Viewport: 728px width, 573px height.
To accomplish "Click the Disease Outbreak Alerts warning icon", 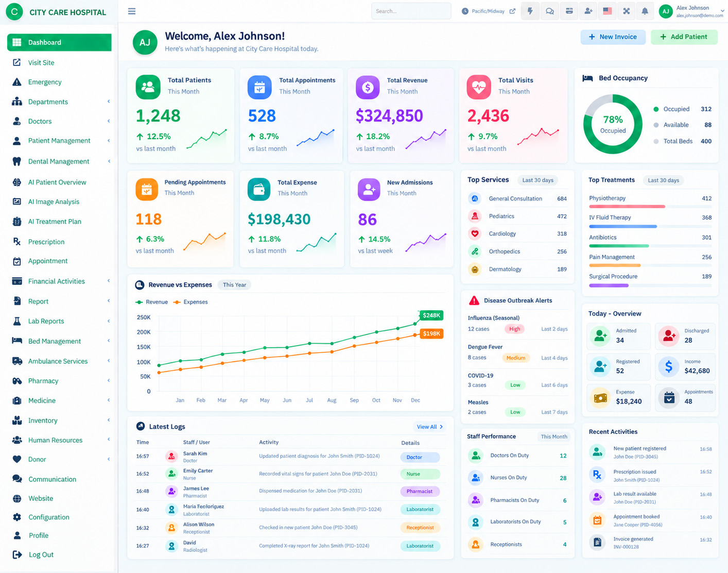I will click(x=474, y=300).
